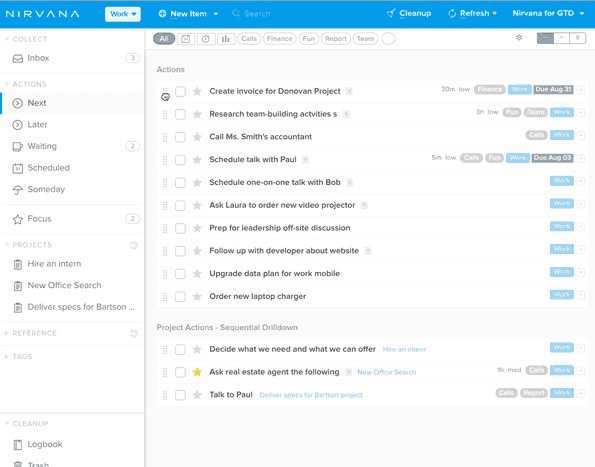
Task: Click the Due Aug 31 badge
Action: coord(553,90)
